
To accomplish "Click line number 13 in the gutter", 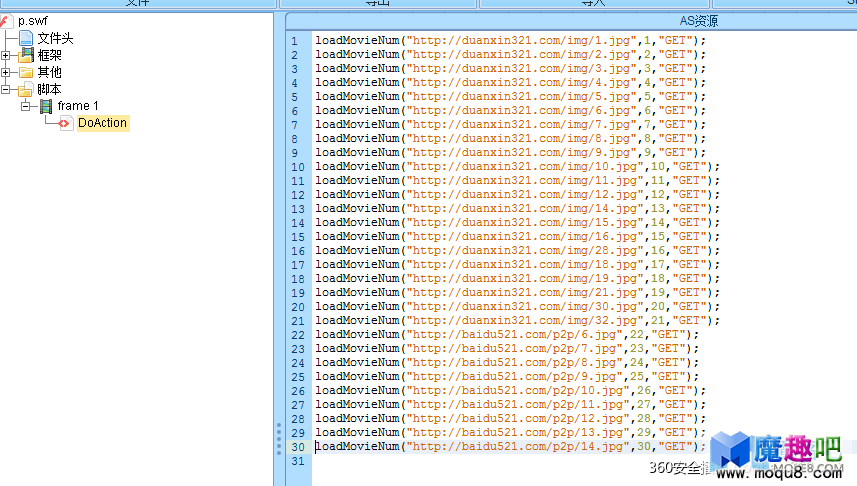I will (298, 209).
